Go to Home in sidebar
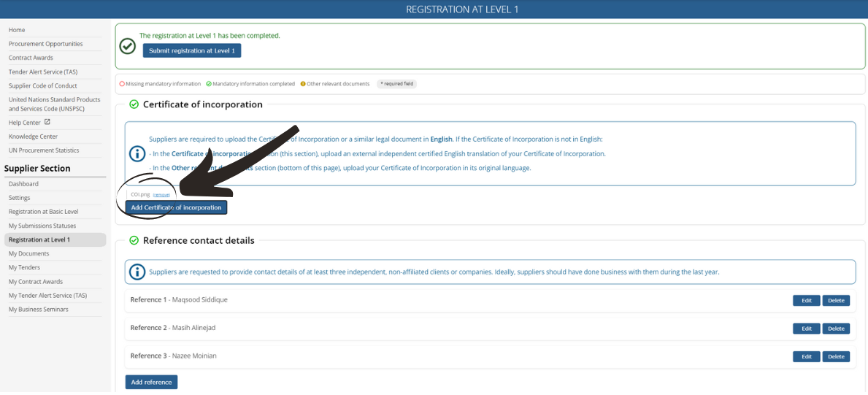This screenshot has height=395, width=868. [17, 30]
